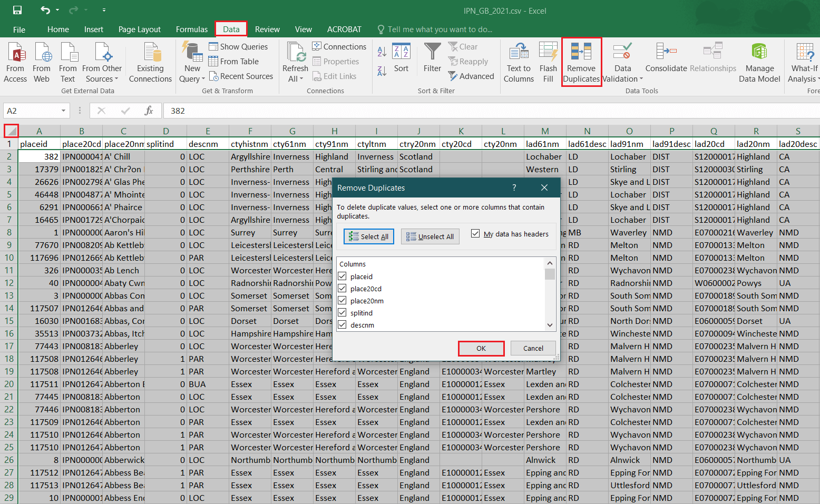Expand the Undo history dropdown arrow
This screenshot has width=820, height=504.
coord(57,10)
